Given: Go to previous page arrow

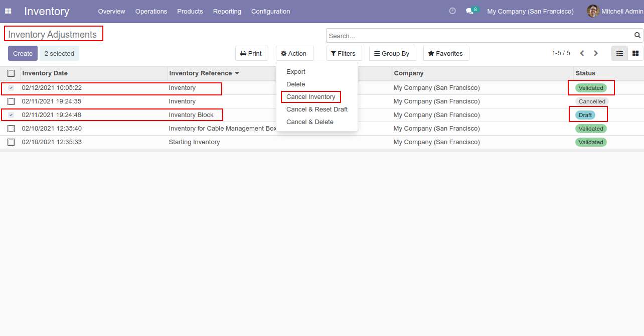Looking at the screenshot, I should point(582,53).
